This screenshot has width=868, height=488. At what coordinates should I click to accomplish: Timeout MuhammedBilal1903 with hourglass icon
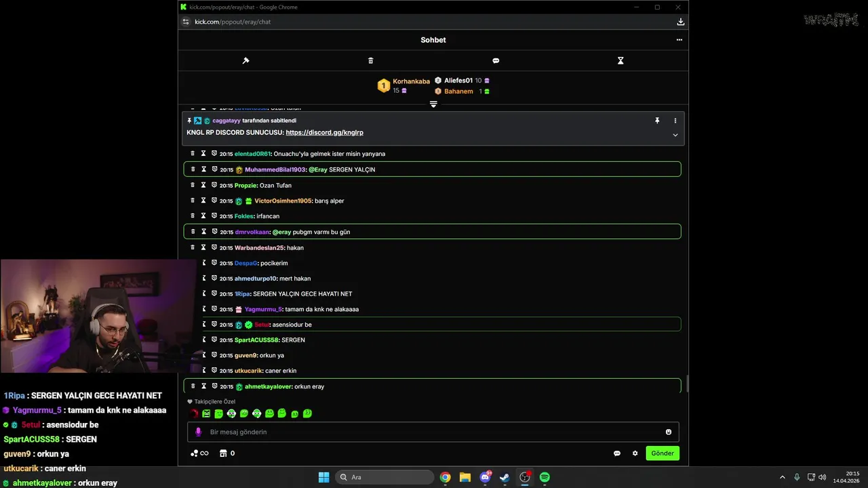[203, 169]
